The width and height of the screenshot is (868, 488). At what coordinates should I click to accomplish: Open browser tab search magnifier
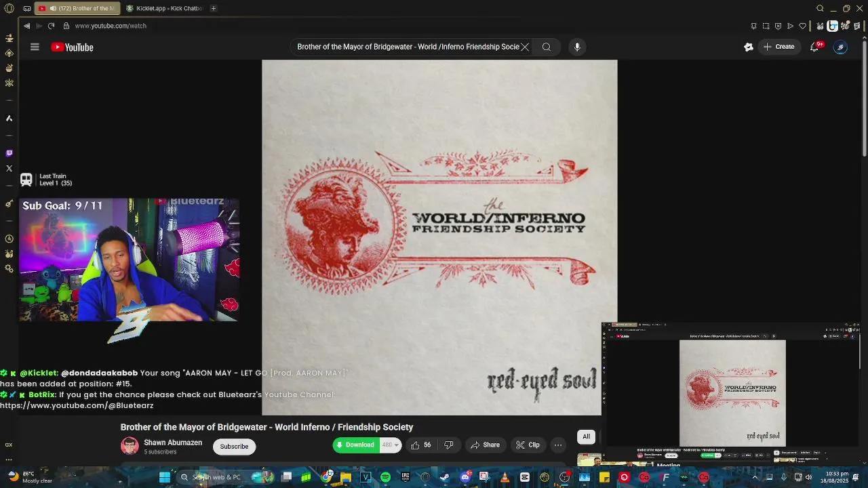coord(820,8)
